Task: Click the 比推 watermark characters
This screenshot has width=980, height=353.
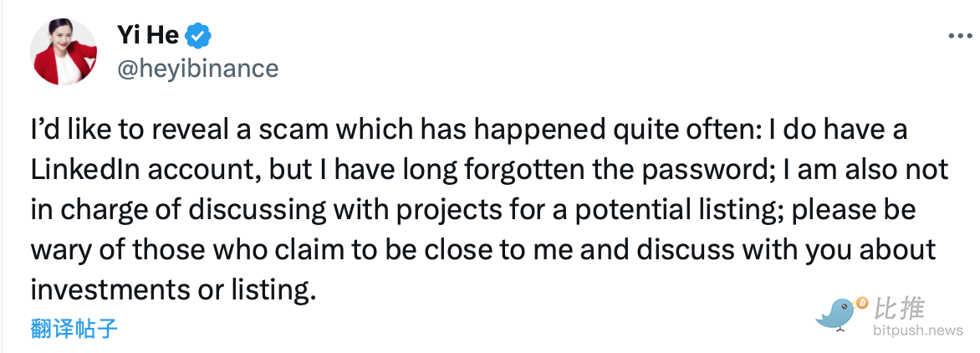Action: tap(900, 308)
